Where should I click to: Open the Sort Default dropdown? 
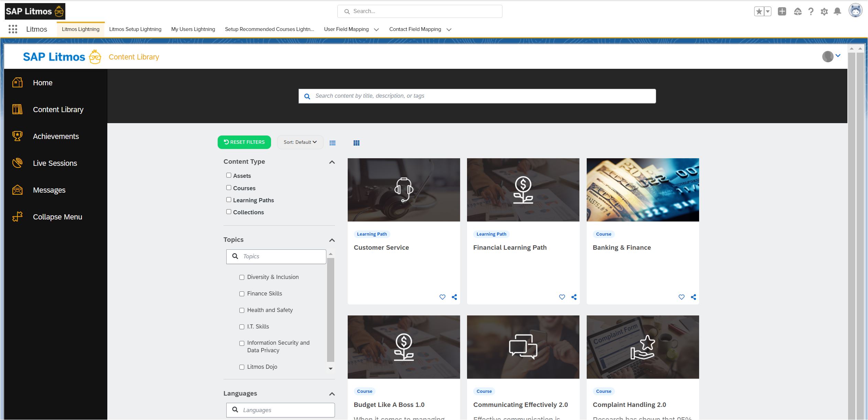pos(300,142)
